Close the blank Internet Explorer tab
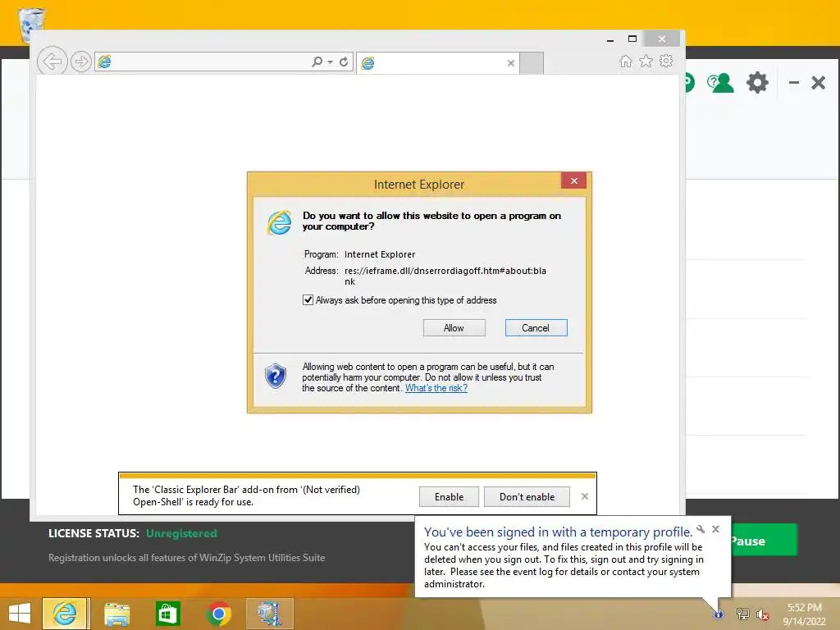This screenshot has height=630, width=840. tap(510, 63)
